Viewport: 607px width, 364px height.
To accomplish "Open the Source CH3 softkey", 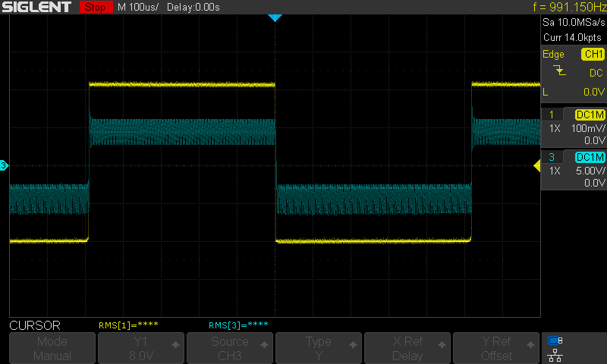I will 230,348.
